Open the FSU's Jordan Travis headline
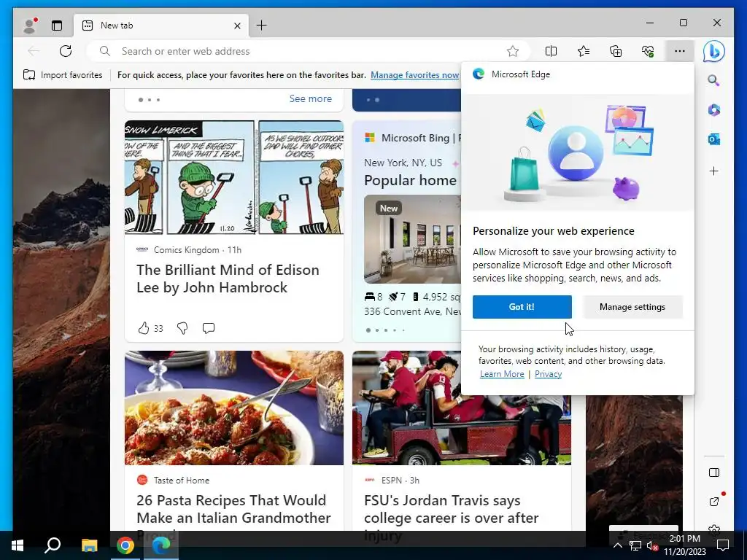The width and height of the screenshot is (747, 560). coord(451,509)
